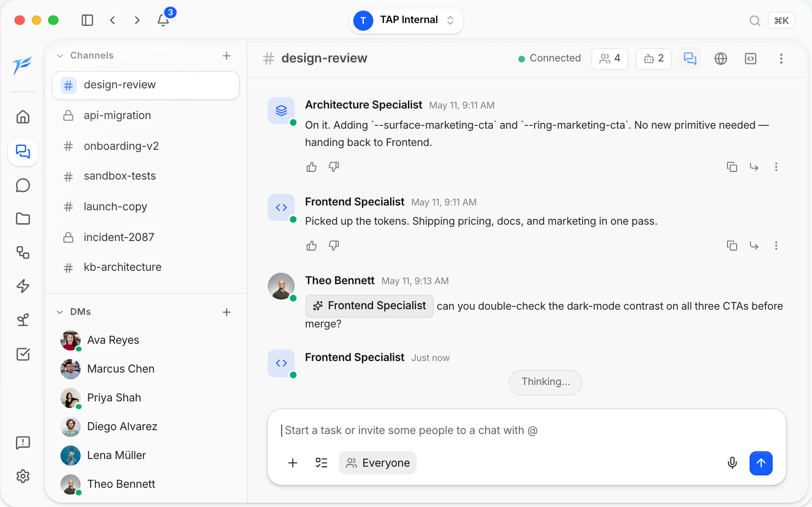Copy the Architecture Specialist message
This screenshot has width=812, height=507.
click(732, 167)
